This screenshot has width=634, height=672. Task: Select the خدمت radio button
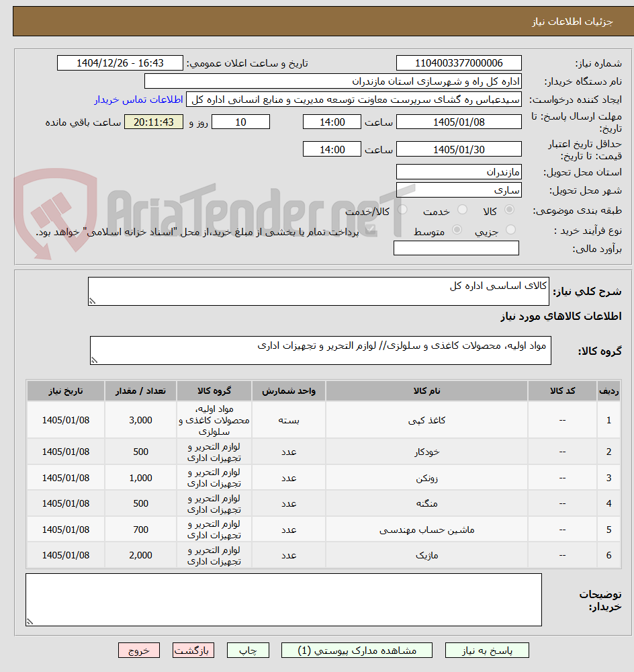click(462, 210)
